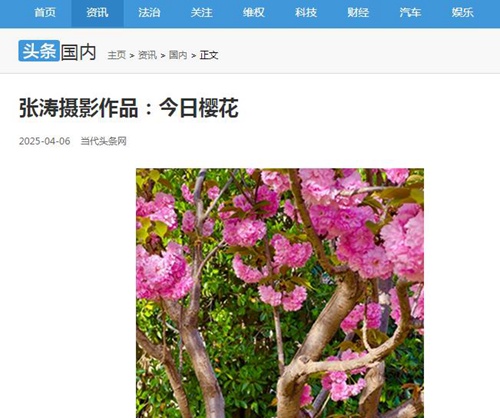500x418 pixels.
Task: Click the 正文 breadcrumb item
Action: (209, 55)
